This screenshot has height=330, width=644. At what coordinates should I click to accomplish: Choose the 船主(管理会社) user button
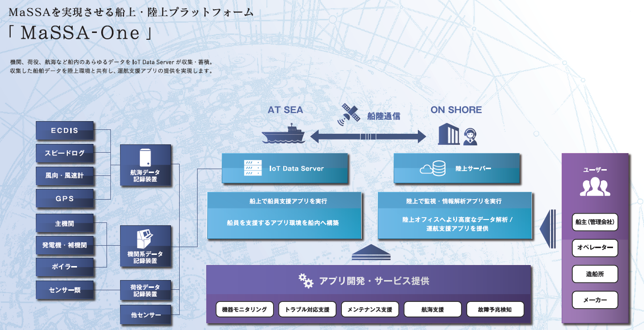(595, 222)
